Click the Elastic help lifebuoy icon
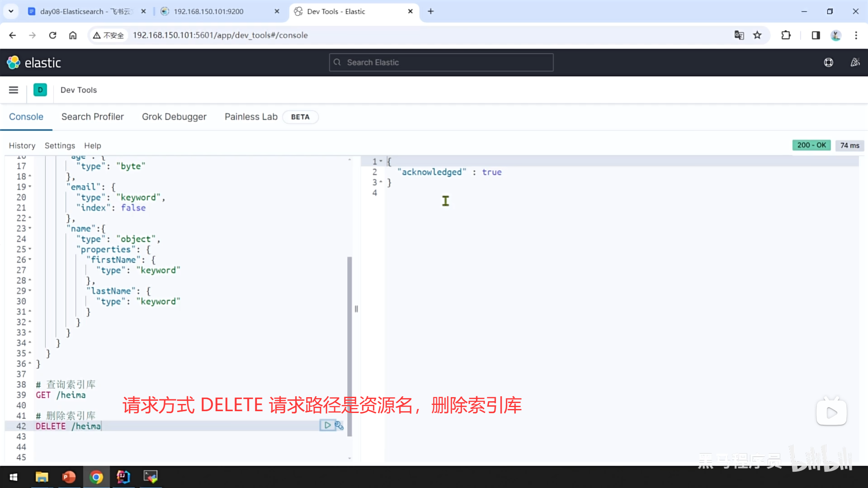Image resolution: width=868 pixels, height=488 pixels. (828, 62)
